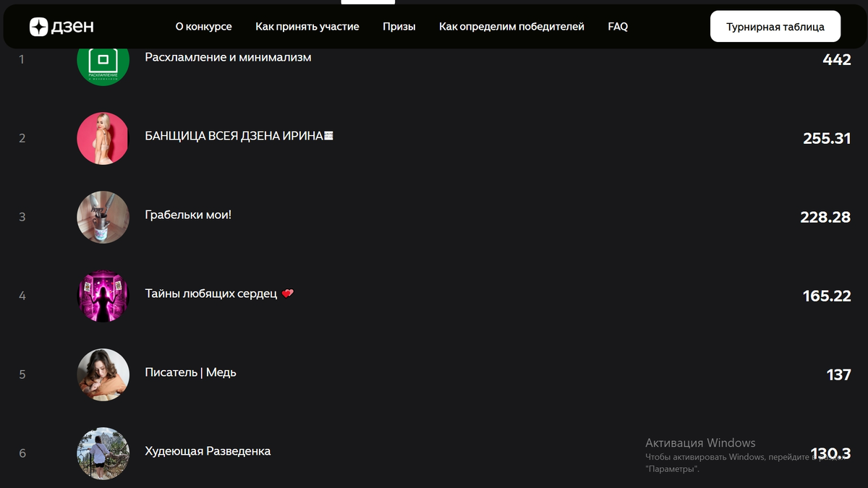Open the Худеющая Разведенка profile picture
Screen dimensions: 868x488
(103, 453)
